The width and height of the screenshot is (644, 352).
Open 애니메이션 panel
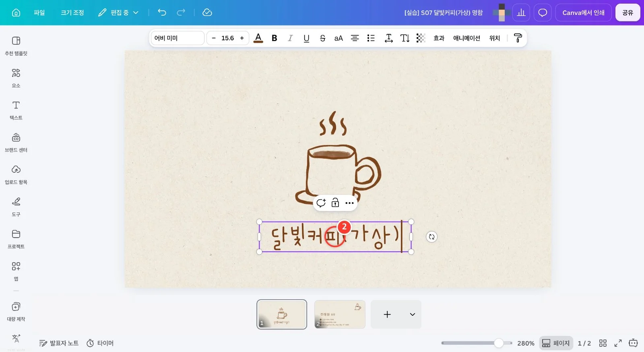pos(467,38)
